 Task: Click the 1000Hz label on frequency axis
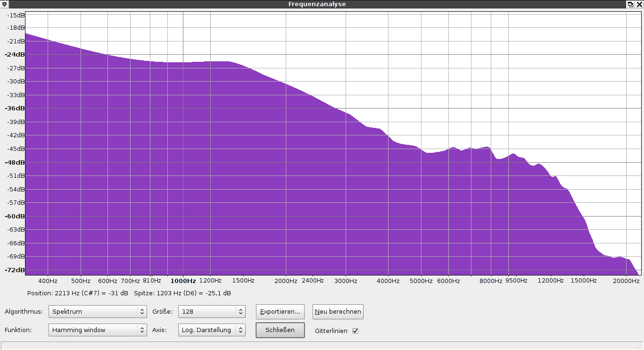point(183,281)
